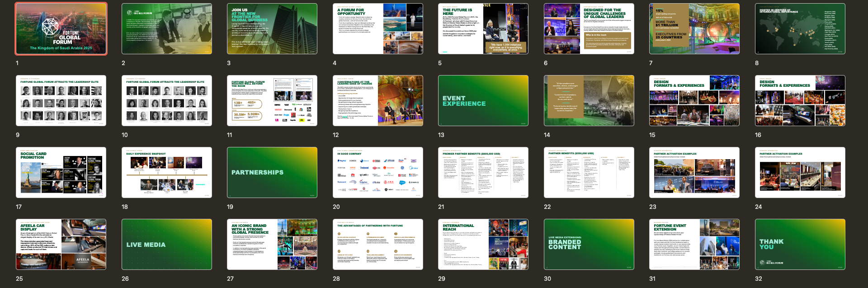
Task: Open the 'Afeela Car Display' slide
Action: pyautogui.click(x=61, y=245)
